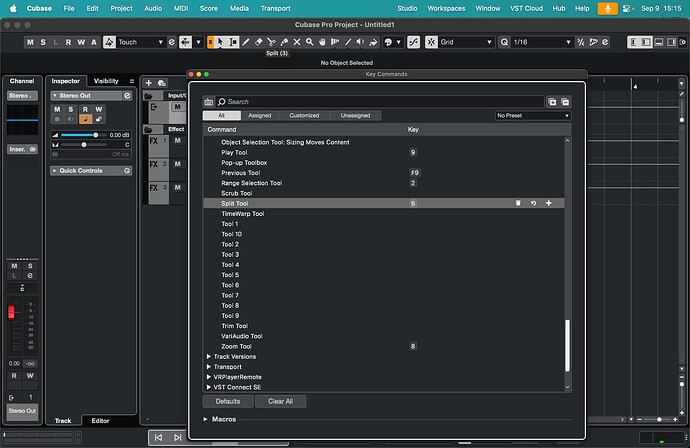This screenshot has height=448, width=690.
Task: Open the Workspaces menu
Action: coord(446,8)
